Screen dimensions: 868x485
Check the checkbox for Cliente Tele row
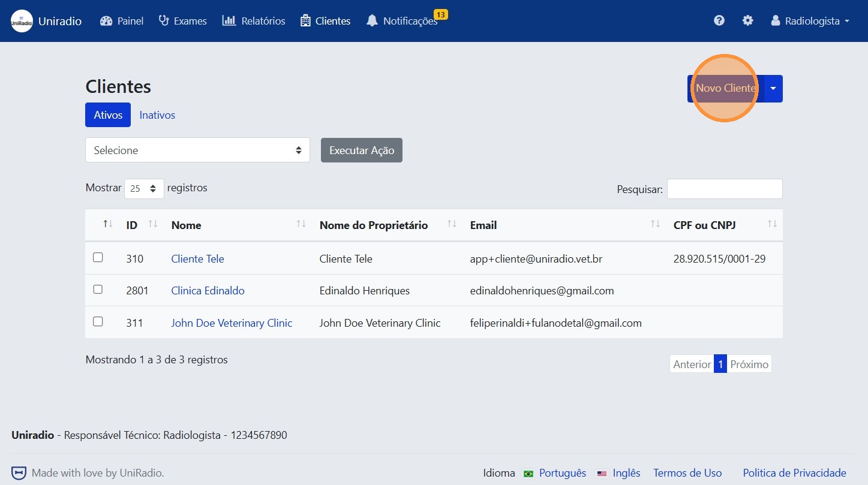pos(98,257)
